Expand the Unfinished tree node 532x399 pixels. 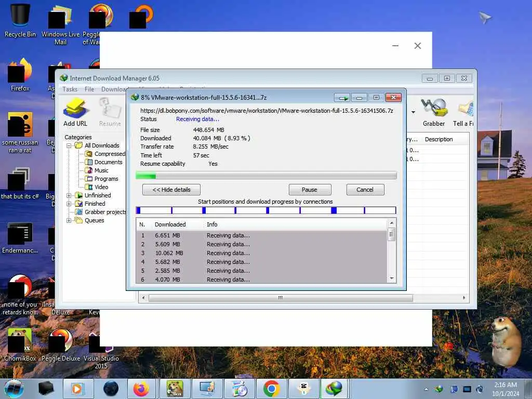point(69,195)
